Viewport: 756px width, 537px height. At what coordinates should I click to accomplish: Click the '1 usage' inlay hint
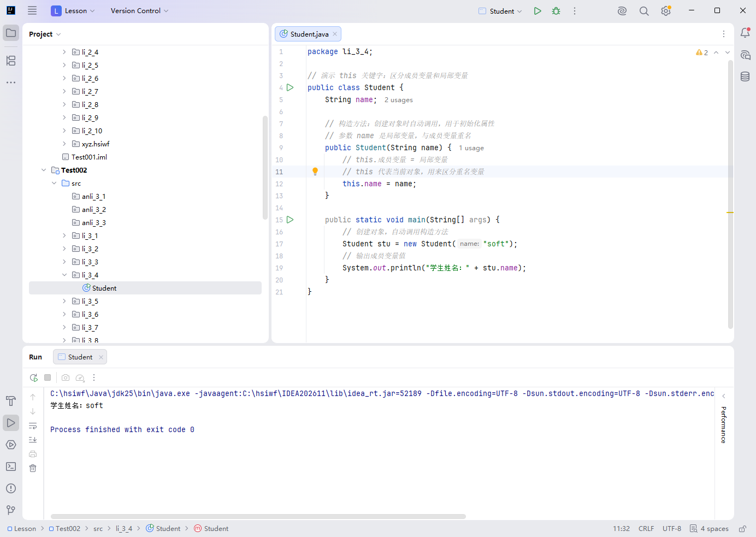[x=471, y=148]
